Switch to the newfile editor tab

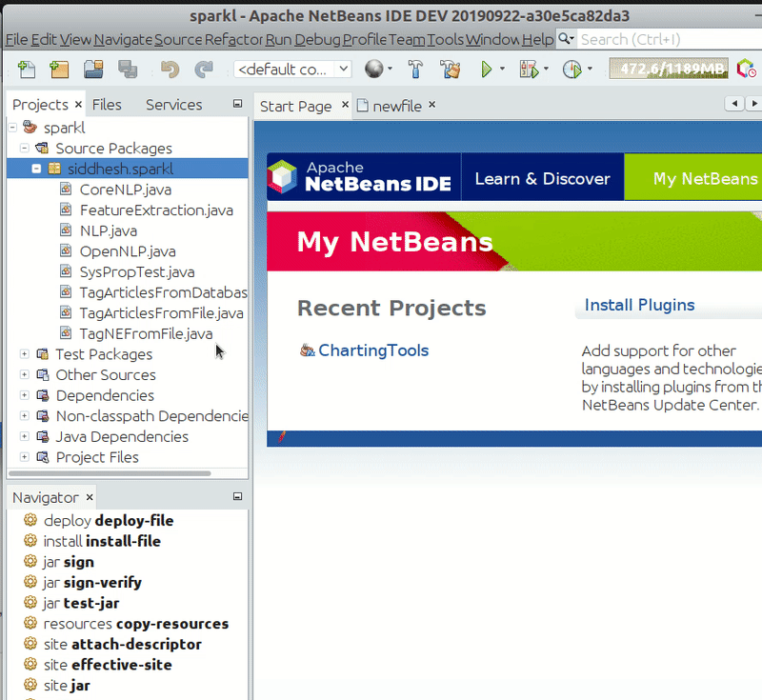coord(397,106)
